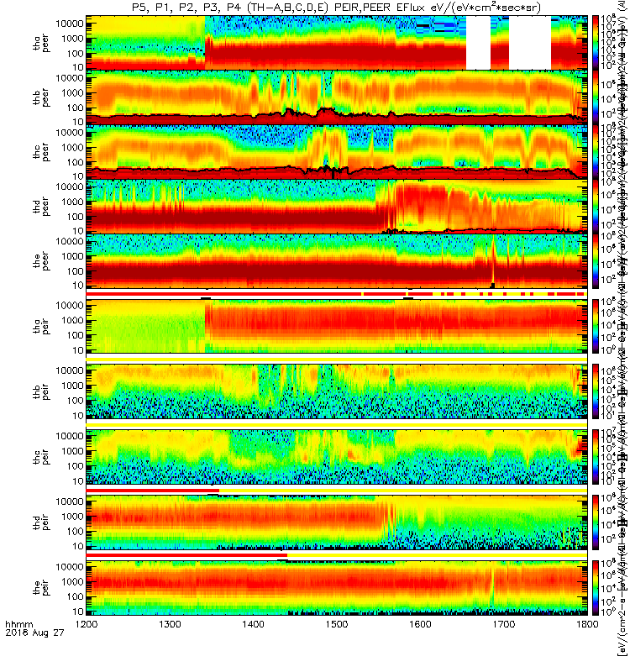The width and height of the screenshot is (630, 672).
Task: Click the plot title mentioning PEIR,PEER EFlux
Action: pyautogui.click(x=337, y=8)
